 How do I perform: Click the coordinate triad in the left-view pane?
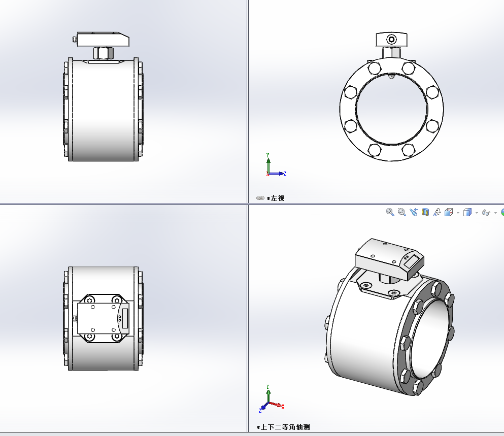coord(276,165)
